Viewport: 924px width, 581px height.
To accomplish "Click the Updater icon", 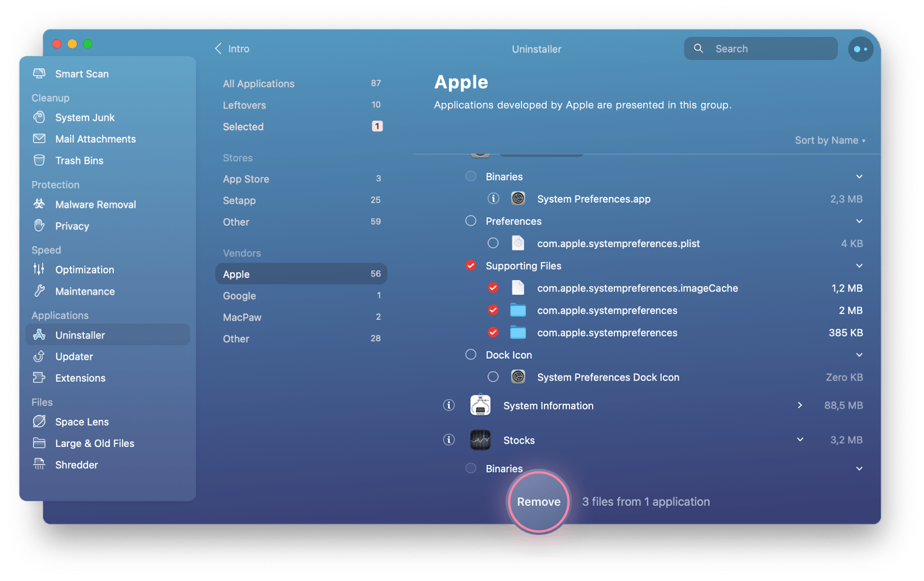I will point(39,356).
